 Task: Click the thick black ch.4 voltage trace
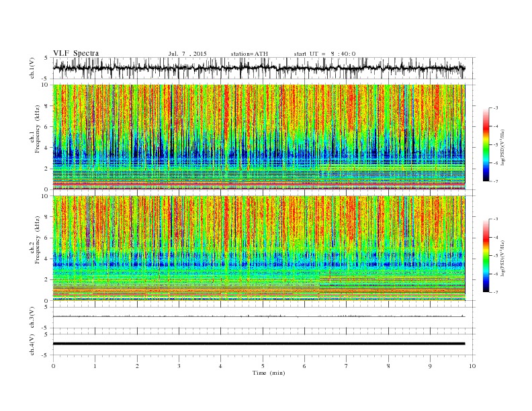[x=259, y=344]
